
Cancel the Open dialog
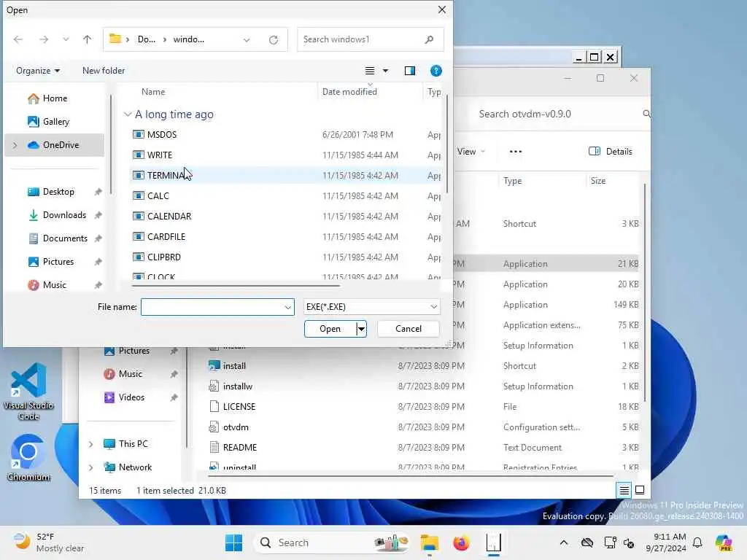pos(409,329)
